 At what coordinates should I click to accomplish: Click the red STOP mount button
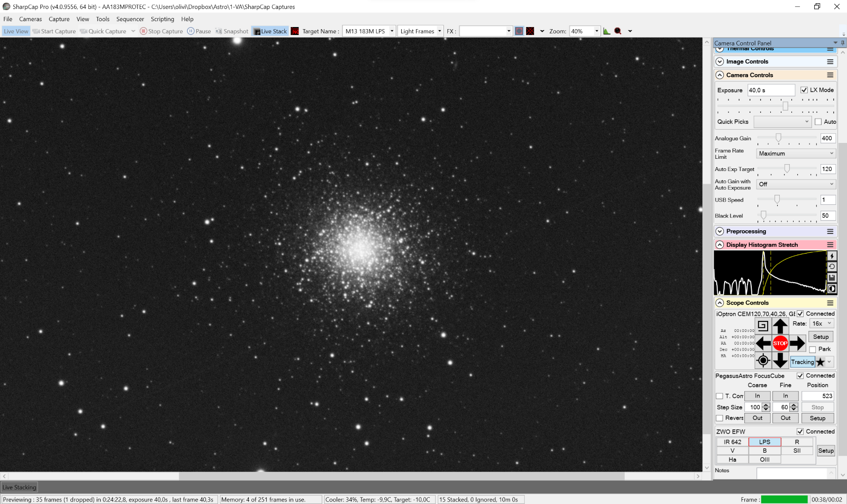click(x=780, y=343)
